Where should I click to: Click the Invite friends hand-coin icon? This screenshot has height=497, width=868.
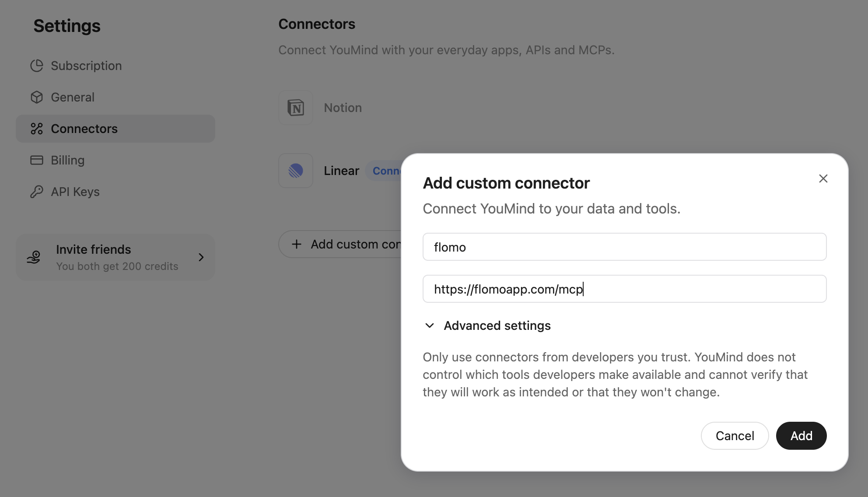tap(34, 257)
